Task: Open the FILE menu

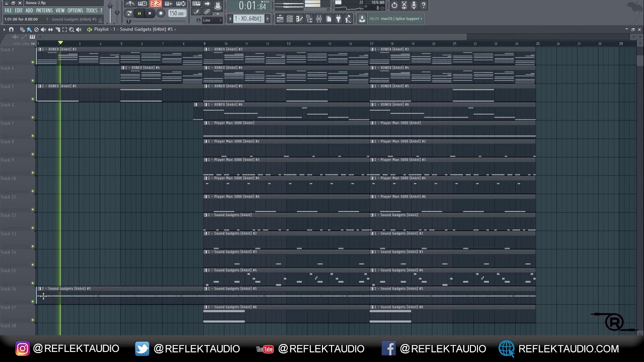Action: tap(8, 11)
